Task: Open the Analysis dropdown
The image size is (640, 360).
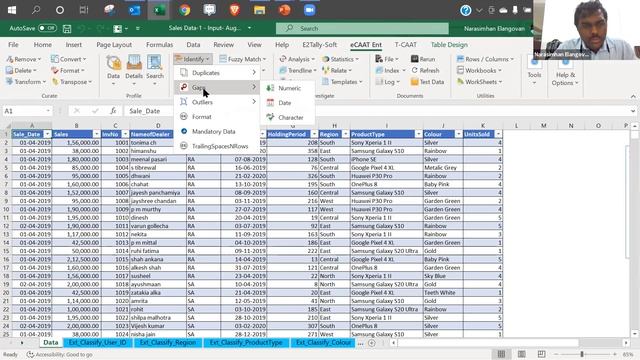Action: [x=297, y=59]
